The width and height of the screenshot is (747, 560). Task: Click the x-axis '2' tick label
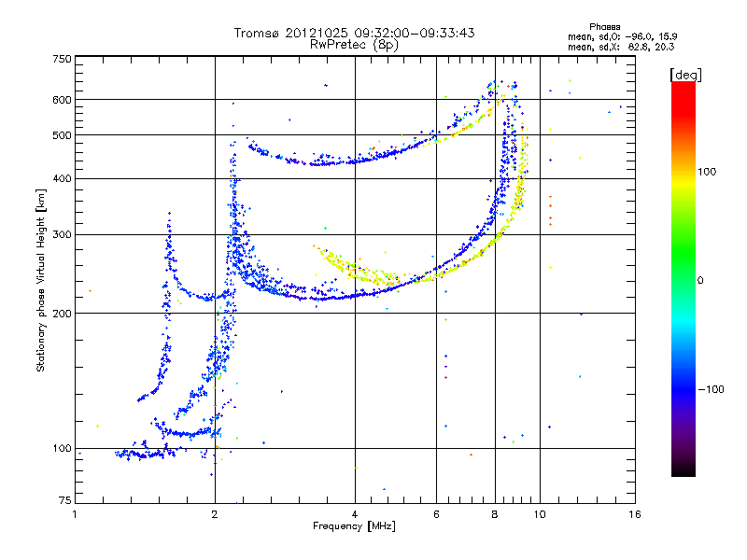pos(215,514)
